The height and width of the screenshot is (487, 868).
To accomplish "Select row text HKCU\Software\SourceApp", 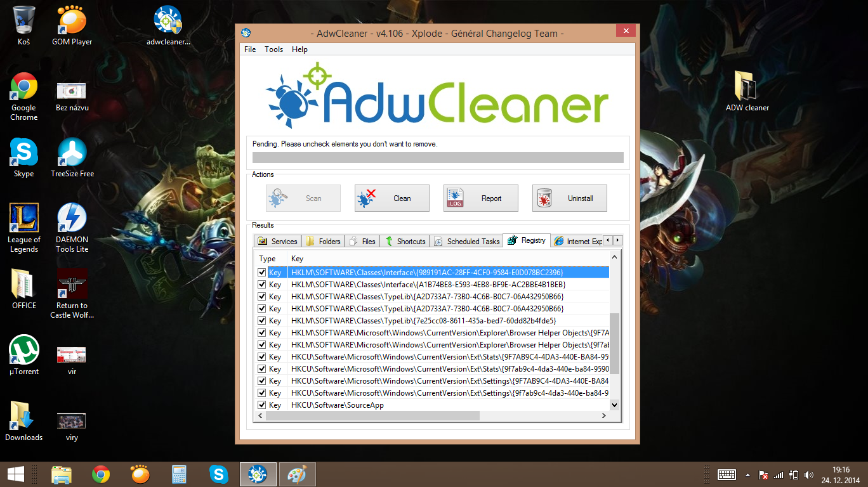I will coord(338,405).
